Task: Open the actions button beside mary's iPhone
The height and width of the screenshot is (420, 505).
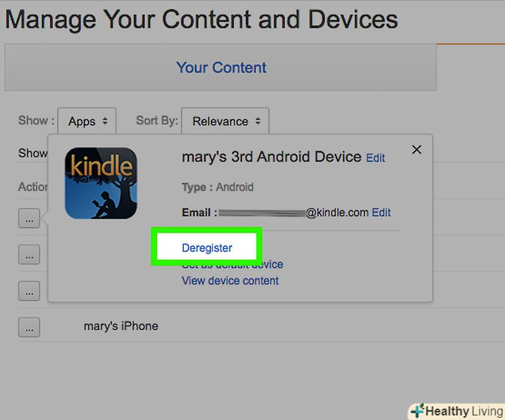Action: [x=29, y=327]
